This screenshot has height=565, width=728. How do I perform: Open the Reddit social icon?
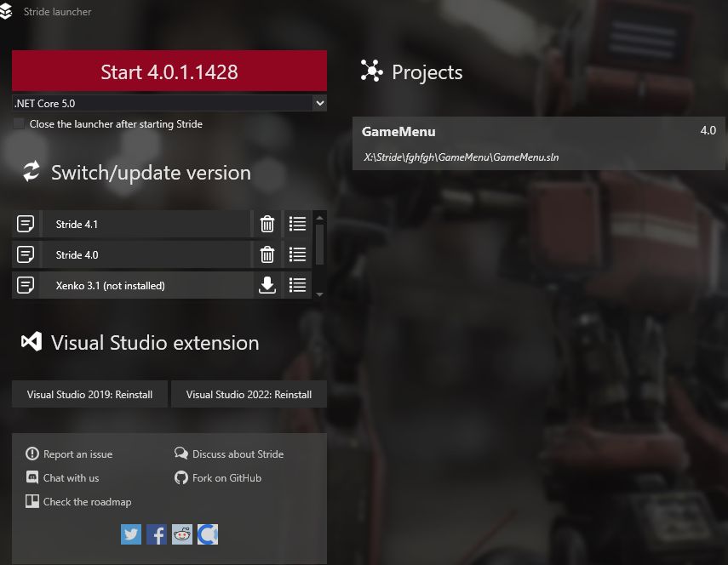(182, 534)
